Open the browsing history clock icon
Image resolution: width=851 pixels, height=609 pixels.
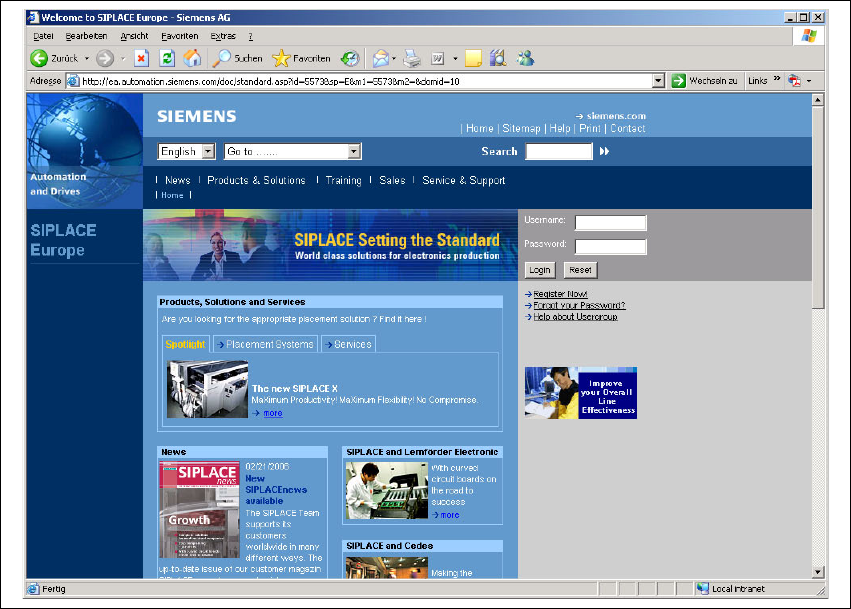[350, 58]
